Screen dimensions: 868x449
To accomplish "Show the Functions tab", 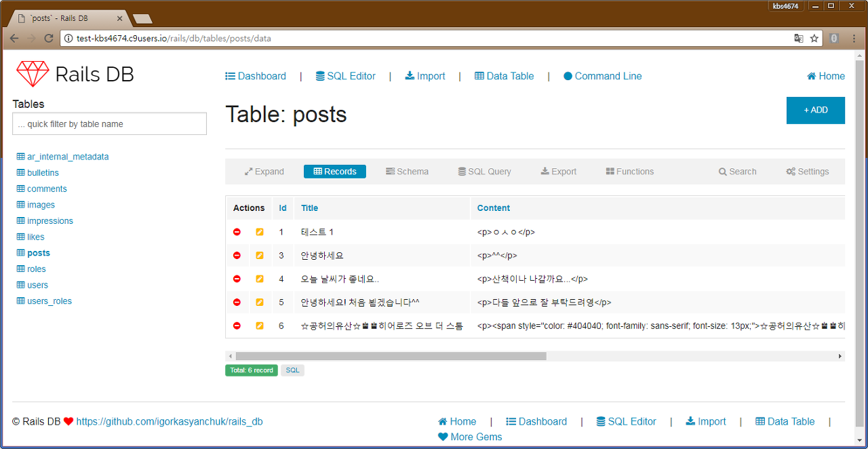I will click(x=630, y=172).
